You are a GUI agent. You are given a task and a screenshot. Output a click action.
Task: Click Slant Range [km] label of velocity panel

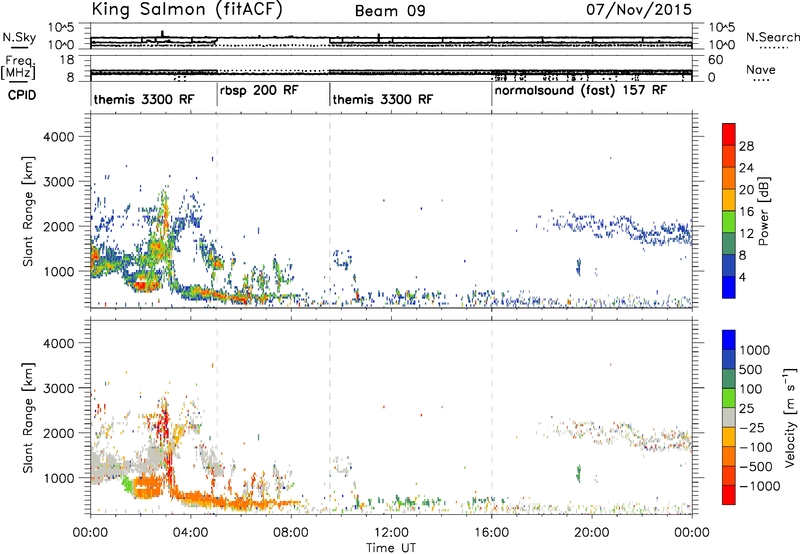tap(28, 417)
